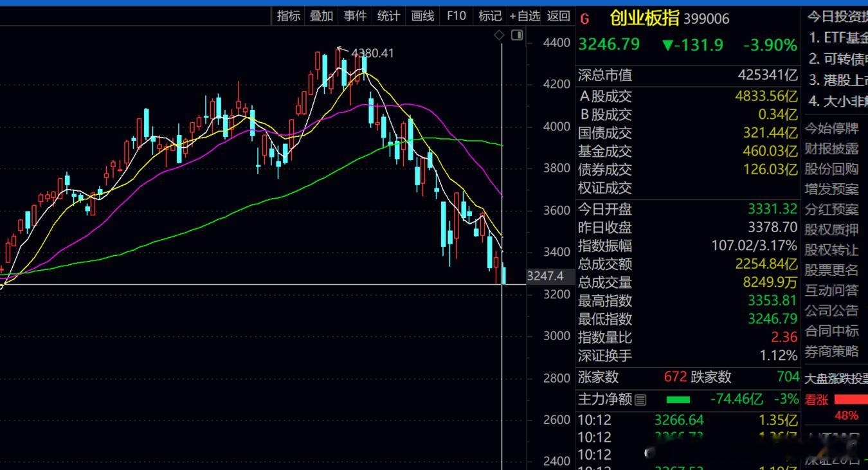The width and height of the screenshot is (868, 470).
Task: Open the 1. ETF基金 news item
Action: [838, 38]
